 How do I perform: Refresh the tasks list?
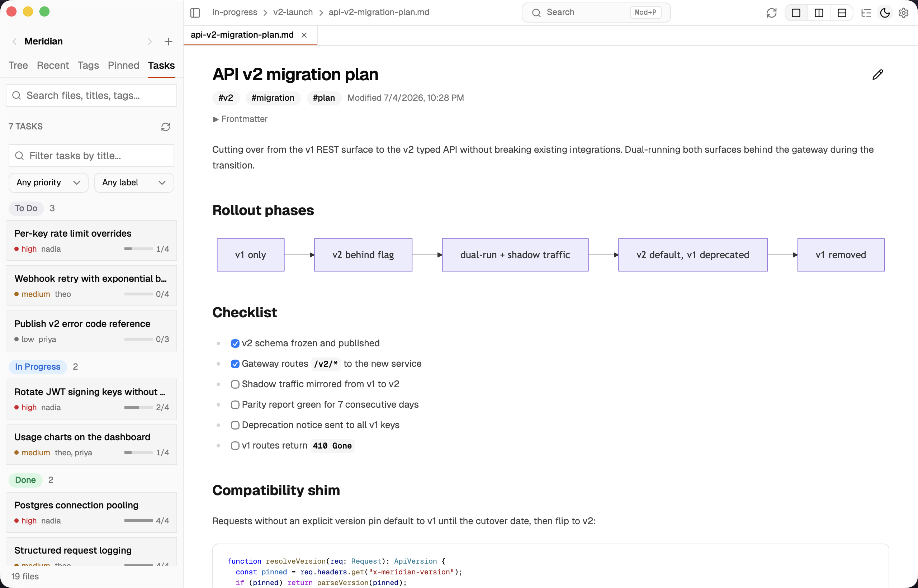165,127
